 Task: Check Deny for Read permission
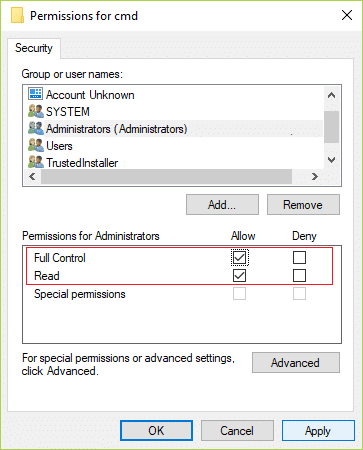coord(299,276)
